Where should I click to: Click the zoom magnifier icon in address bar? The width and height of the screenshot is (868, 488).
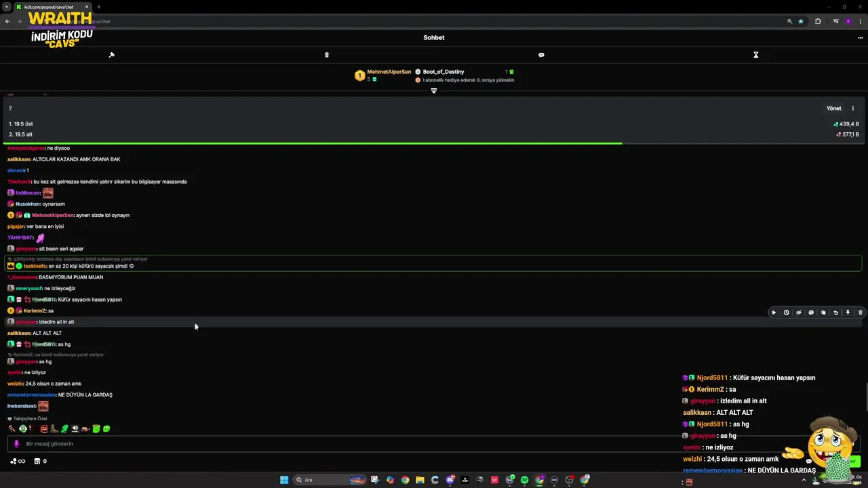coord(789,22)
